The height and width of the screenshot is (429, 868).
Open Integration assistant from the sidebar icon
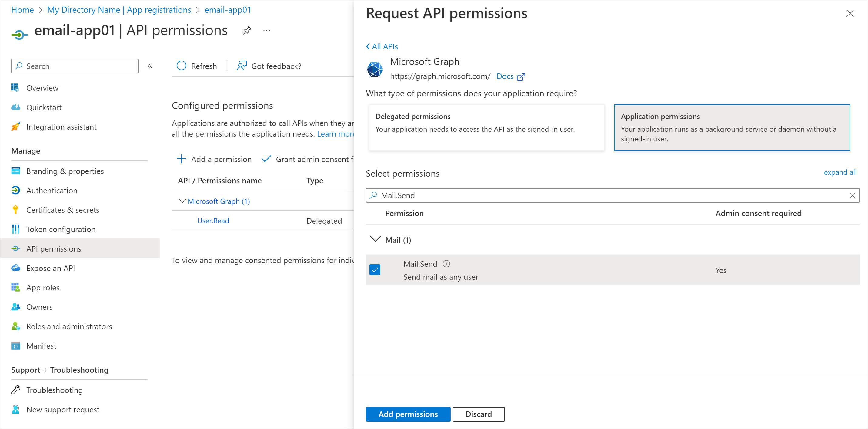coord(15,127)
